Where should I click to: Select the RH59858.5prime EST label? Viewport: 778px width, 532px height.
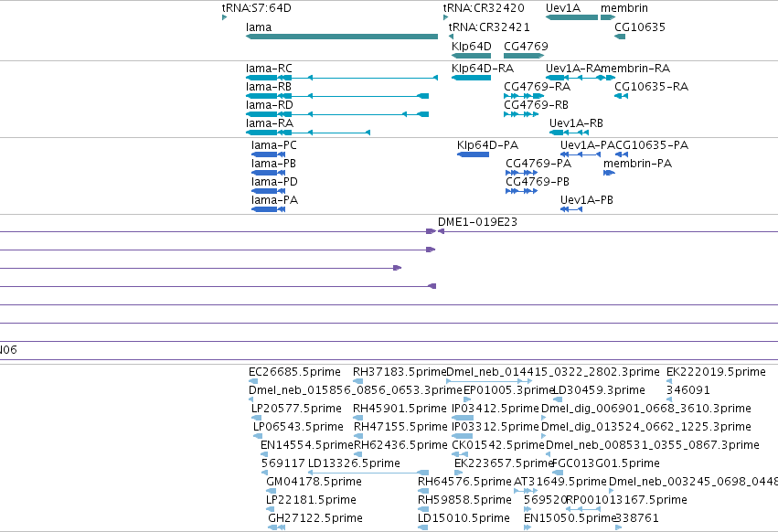point(464,500)
